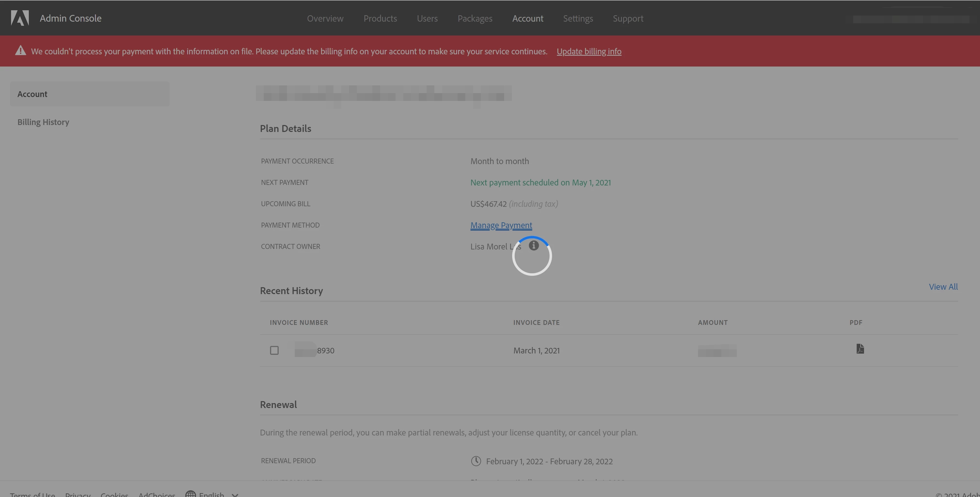Select the Account tab in top navigation

point(528,18)
